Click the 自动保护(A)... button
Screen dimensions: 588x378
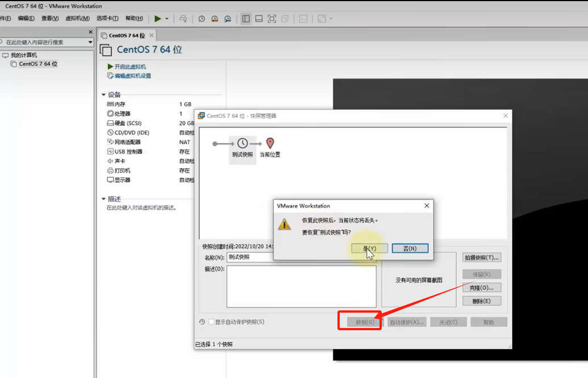[x=407, y=322]
